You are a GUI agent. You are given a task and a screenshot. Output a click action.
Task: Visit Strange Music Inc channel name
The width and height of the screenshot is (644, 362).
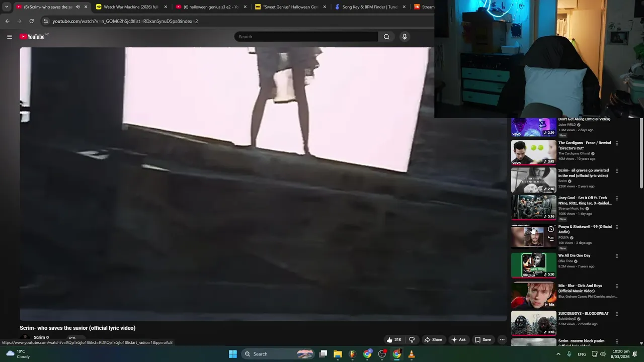tap(571, 208)
